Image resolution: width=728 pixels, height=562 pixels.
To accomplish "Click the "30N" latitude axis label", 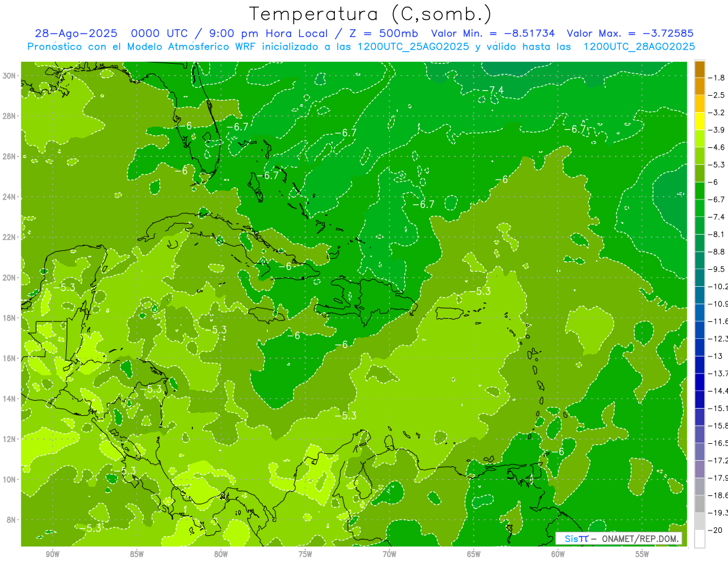I will tap(10, 76).
